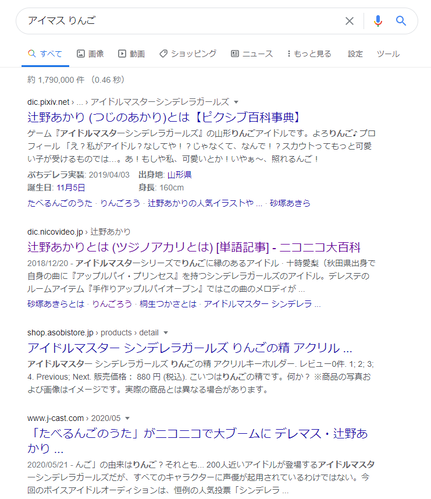431x499 pixels.
Task: Open りんごの精 アクリル asobistore result
Action: pos(190,348)
